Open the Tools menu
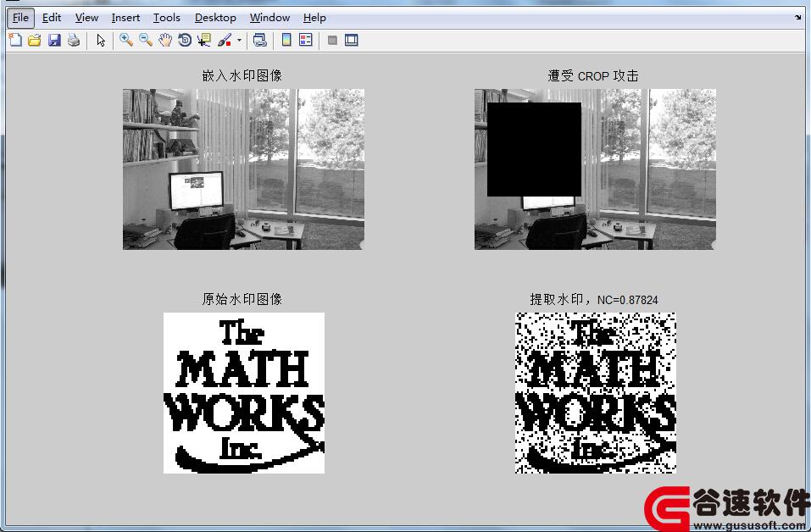This screenshot has height=532, width=811. point(167,18)
